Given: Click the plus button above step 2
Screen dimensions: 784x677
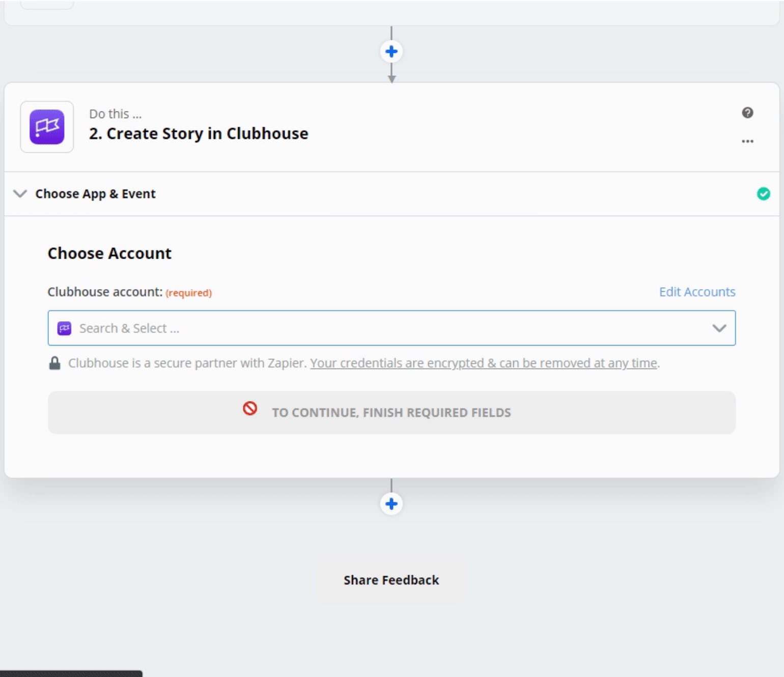Looking at the screenshot, I should coord(391,51).
